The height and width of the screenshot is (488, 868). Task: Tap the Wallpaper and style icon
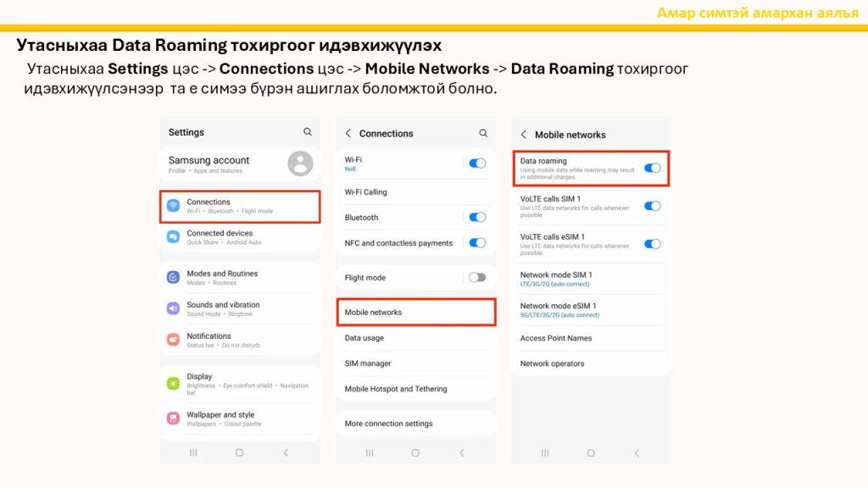pyautogui.click(x=173, y=419)
